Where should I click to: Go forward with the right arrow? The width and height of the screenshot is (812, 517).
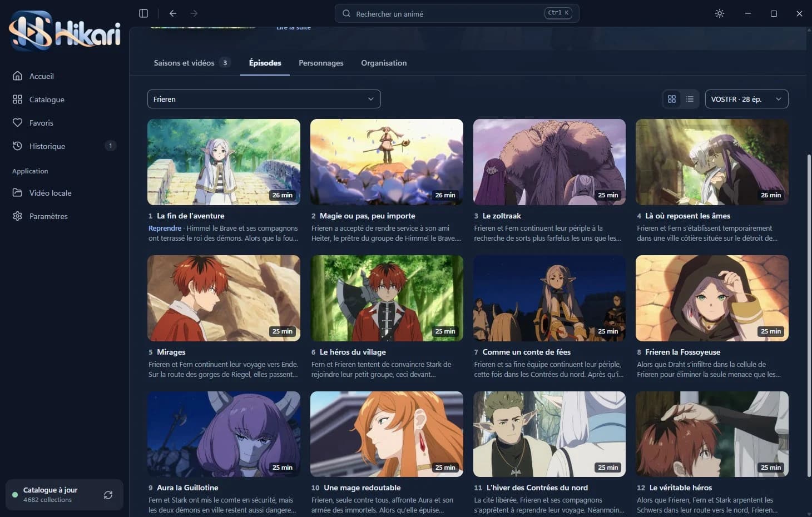(194, 13)
